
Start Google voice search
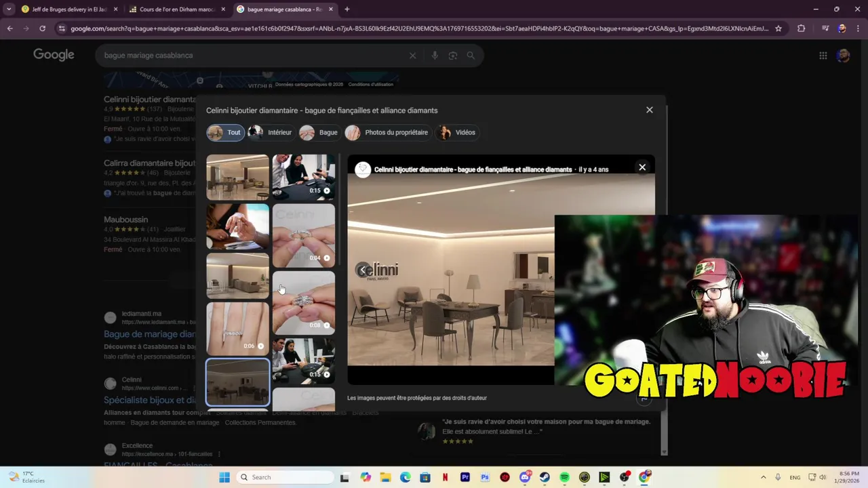(x=435, y=56)
